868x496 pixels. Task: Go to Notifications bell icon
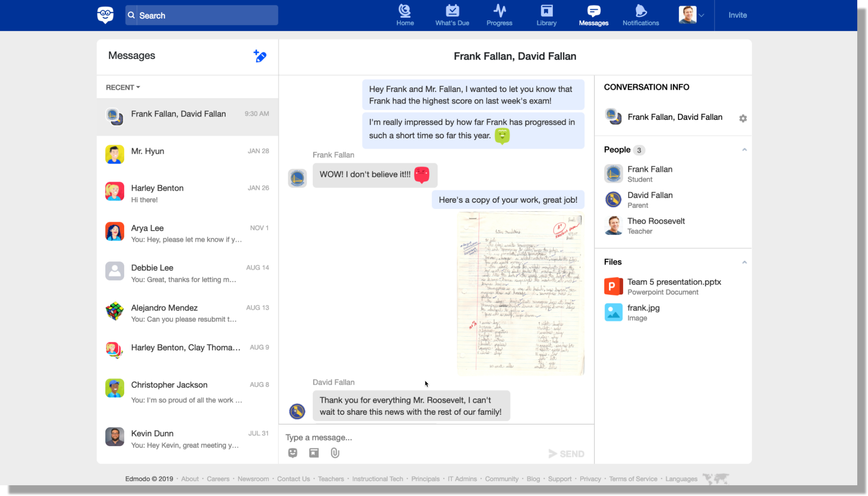(x=640, y=15)
